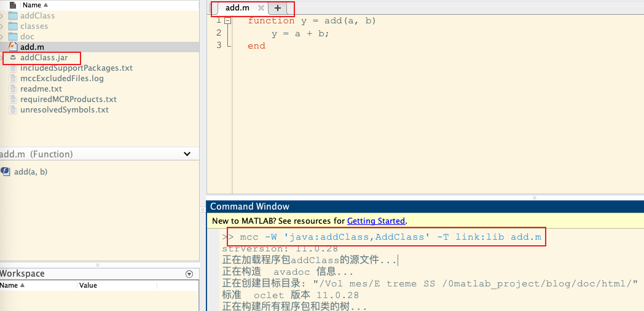
Task: Open the Getting Started link
Action: 376,221
